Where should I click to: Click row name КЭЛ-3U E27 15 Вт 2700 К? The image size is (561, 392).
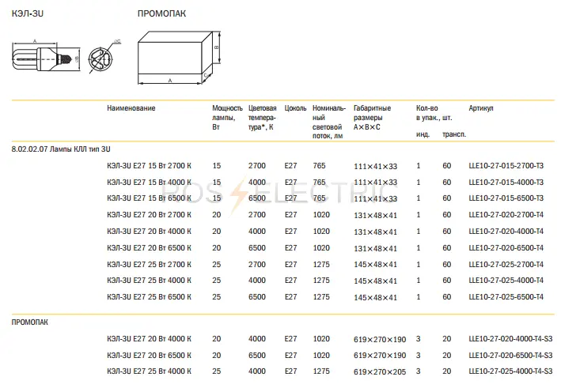[149, 166]
